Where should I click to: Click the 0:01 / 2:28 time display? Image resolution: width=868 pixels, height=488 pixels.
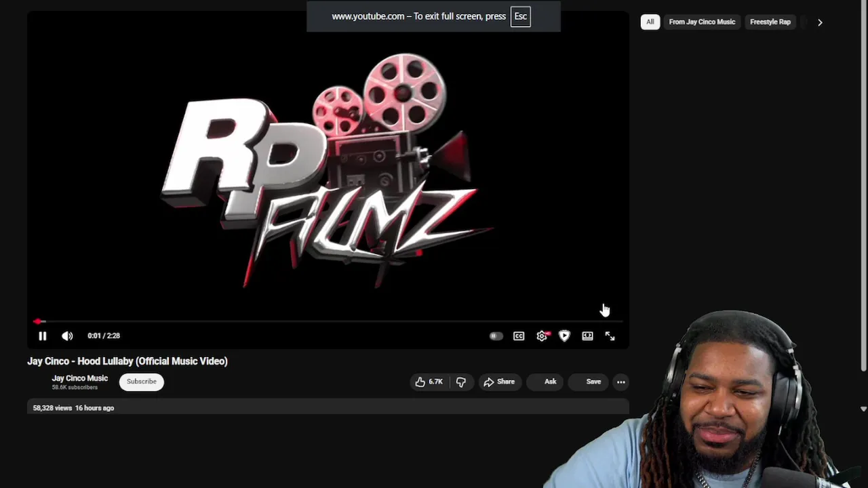[x=104, y=335]
